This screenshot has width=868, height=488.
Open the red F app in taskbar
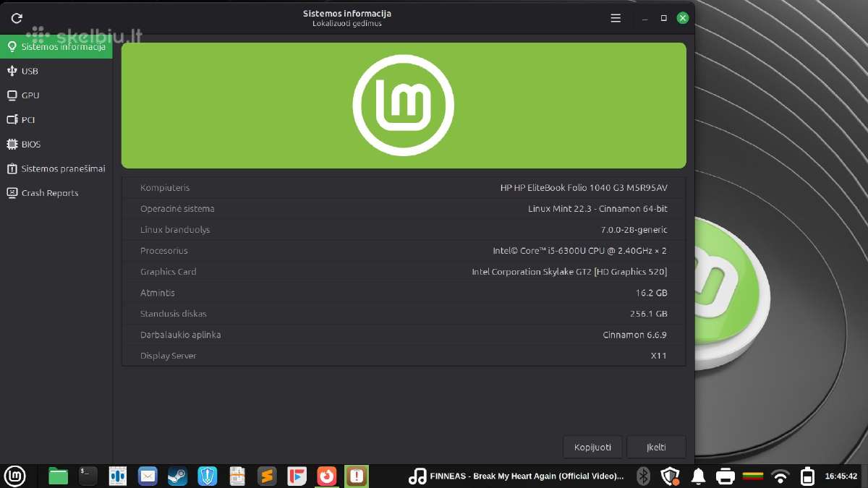point(297,476)
